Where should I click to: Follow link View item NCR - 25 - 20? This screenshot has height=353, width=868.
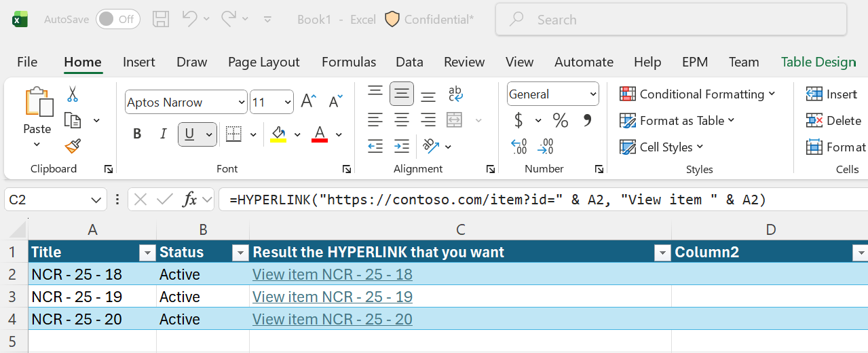(x=333, y=319)
